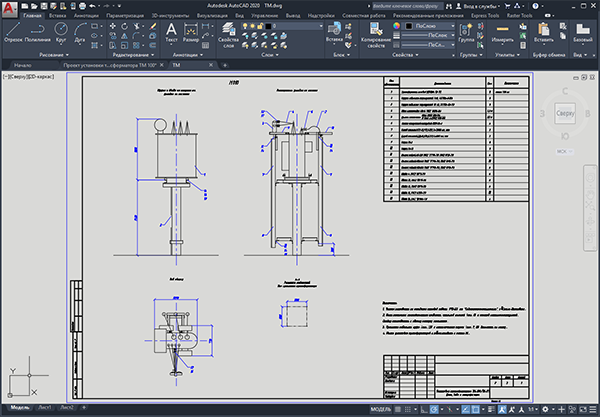The width and height of the screenshot is (600, 417).
Task: Click the Save icon in quick access toolbar
Action: [x=44, y=6]
